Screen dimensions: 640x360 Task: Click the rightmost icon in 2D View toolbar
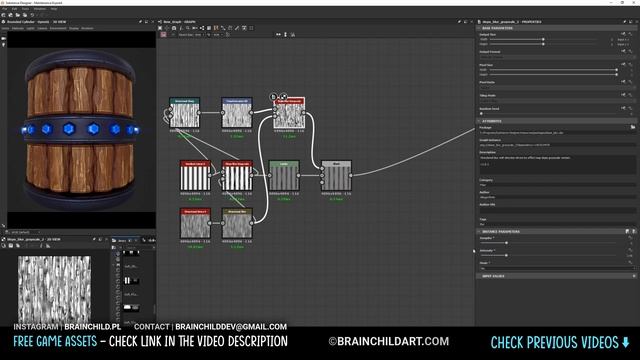(48, 246)
